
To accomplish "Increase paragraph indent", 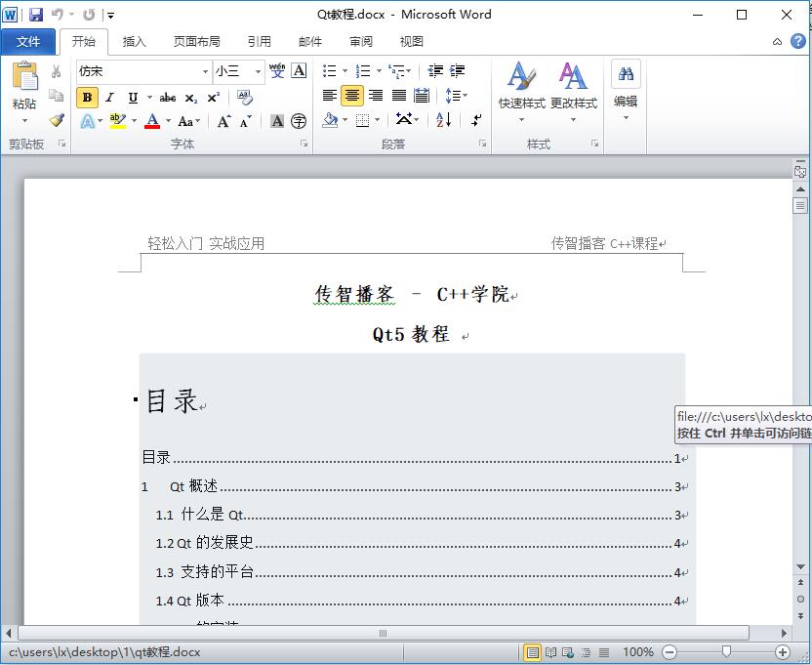I will click(458, 70).
